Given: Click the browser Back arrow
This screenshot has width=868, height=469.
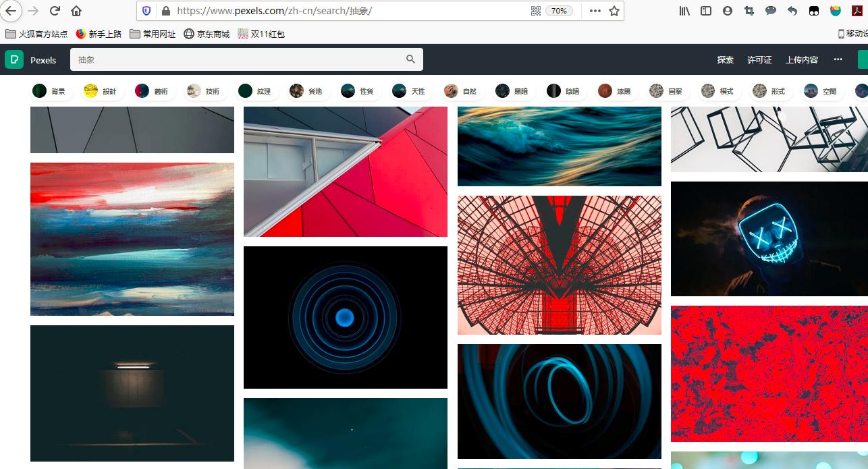Looking at the screenshot, I should 11,11.
